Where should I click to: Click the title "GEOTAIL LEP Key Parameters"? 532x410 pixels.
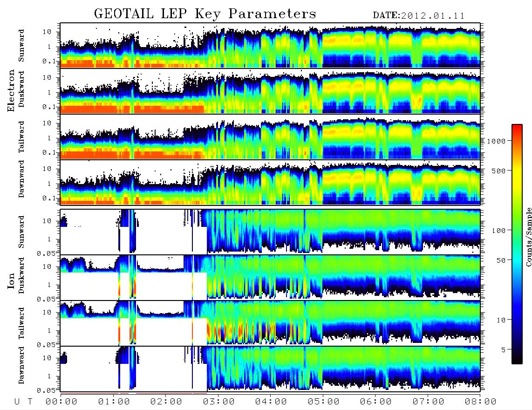(205, 14)
